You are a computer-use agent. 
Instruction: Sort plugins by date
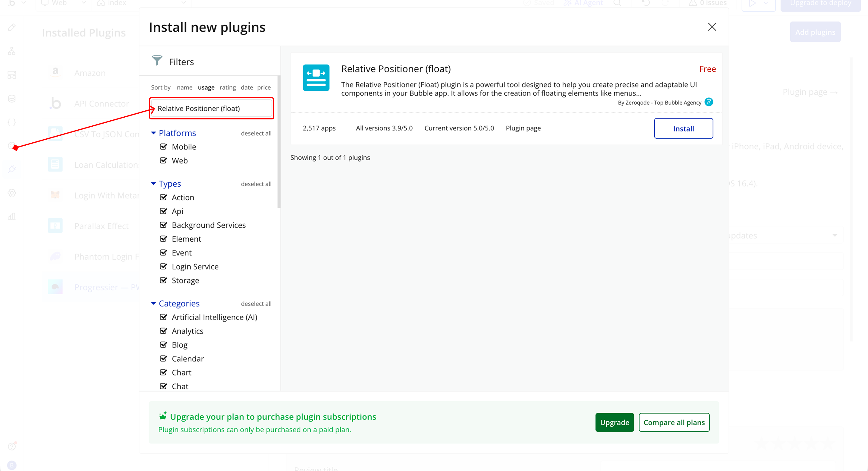(247, 87)
